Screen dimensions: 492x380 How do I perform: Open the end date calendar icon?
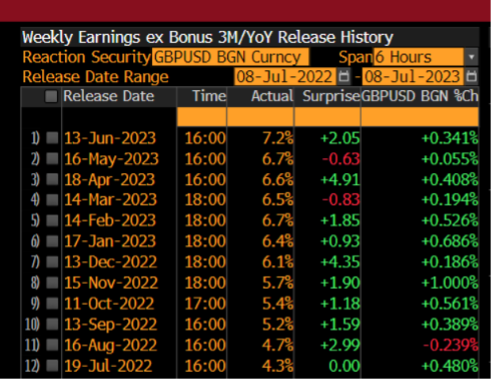(471, 77)
